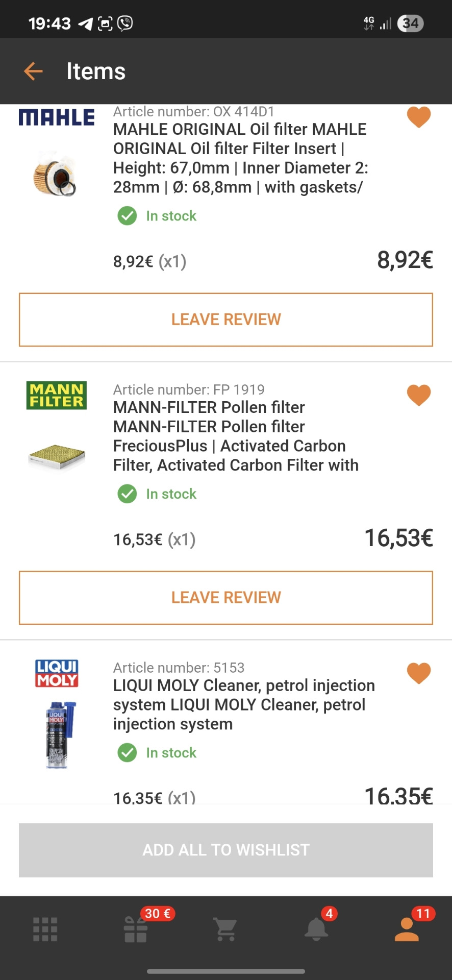This screenshot has width=452, height=980.
Task: Tap the MANN FILTER brand logo
Action: 56,395
